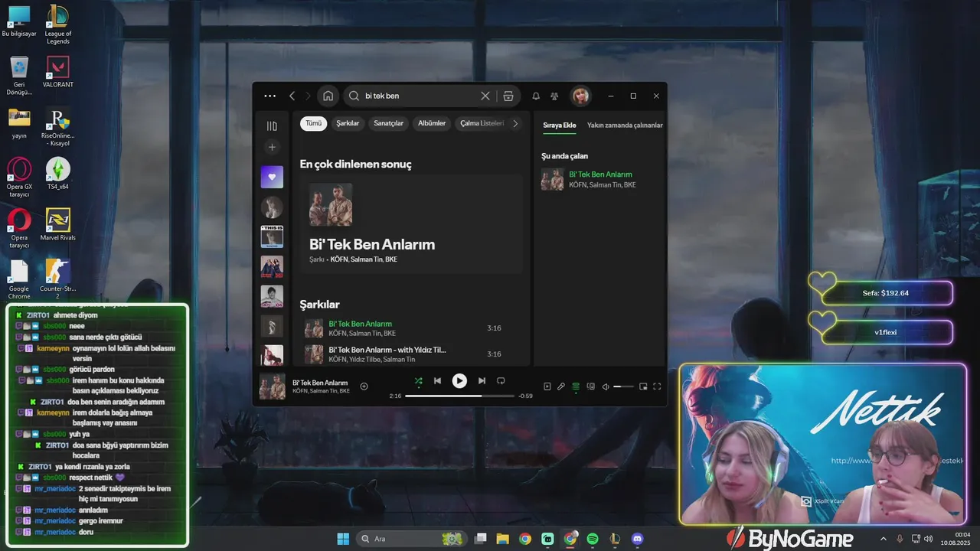This screenshot has width=980, height=551.
Task: Open Connect to a device
Action: pos(590,386)
